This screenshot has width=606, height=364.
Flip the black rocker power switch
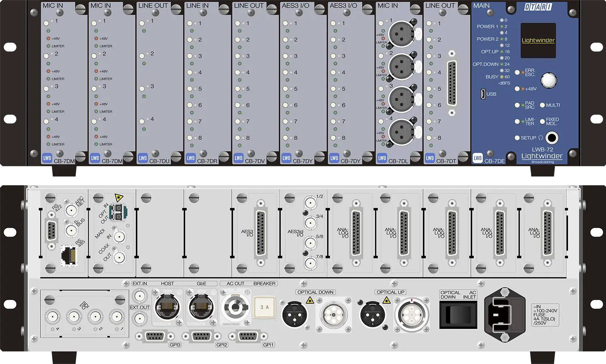coord(459,315)
